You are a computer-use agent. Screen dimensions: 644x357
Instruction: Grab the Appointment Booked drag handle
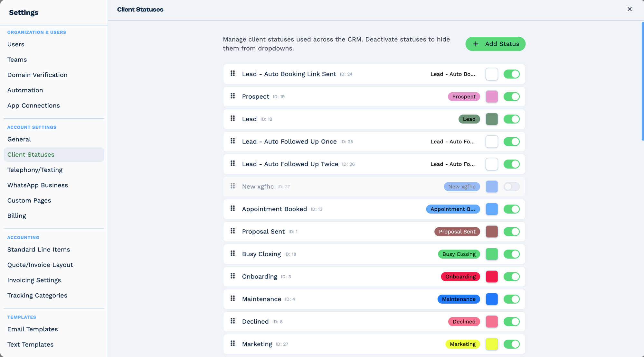pyautogui.click(x=232, y=209)
